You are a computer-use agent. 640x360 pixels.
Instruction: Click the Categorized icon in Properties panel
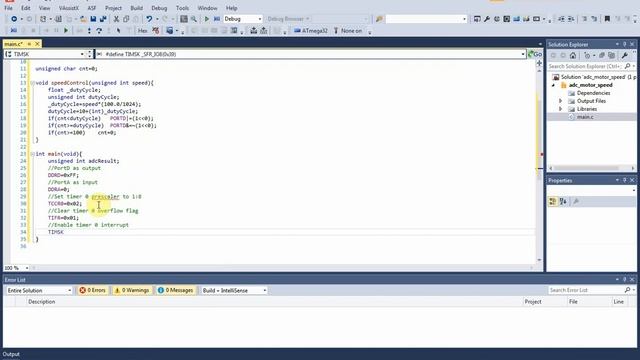pos(553,201)
